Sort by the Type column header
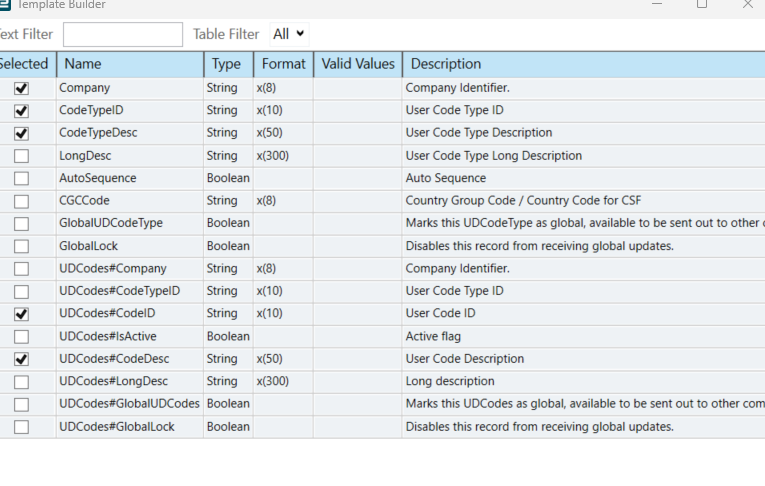The height and width of the screenshot is (486, 765). [229, 64]
